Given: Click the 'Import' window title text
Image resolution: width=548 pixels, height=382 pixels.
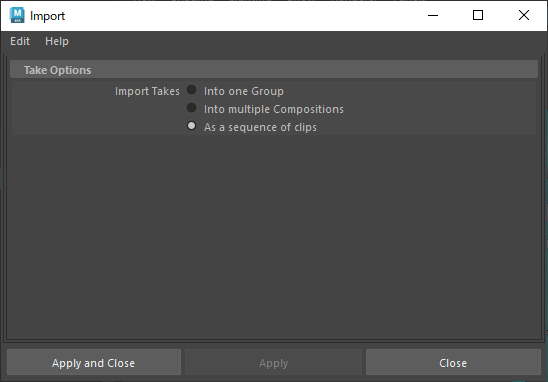Looking at the screenshot, I should 47,16.
